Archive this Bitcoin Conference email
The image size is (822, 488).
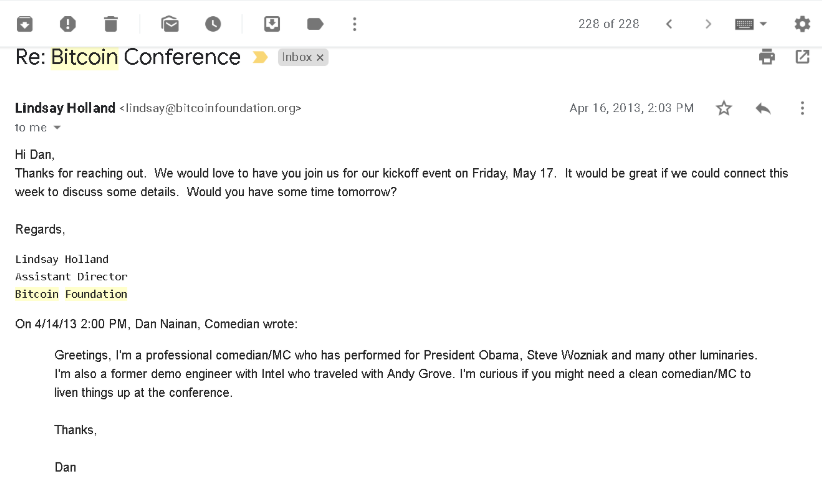25,24
